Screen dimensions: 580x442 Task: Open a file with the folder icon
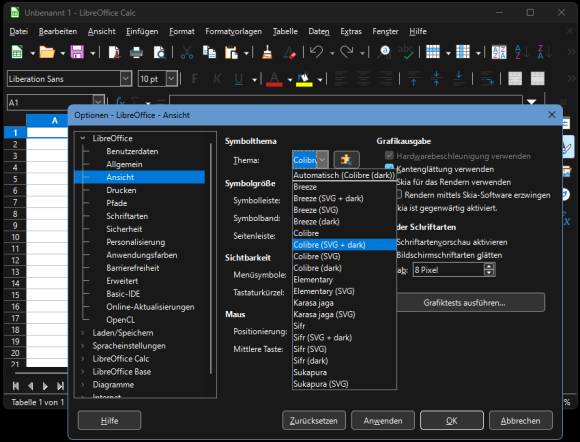tap(47, 52)
